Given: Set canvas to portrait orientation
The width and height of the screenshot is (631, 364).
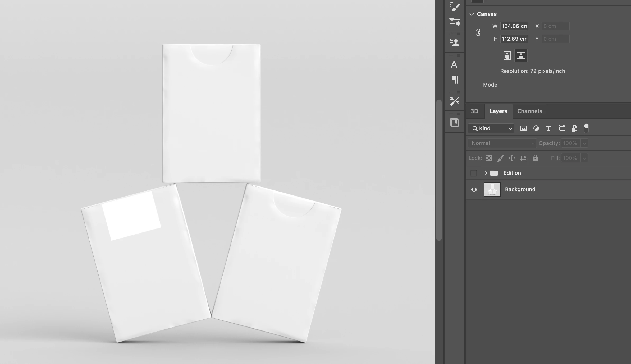Looking at the screenshot, I should [x=507, y=56].
